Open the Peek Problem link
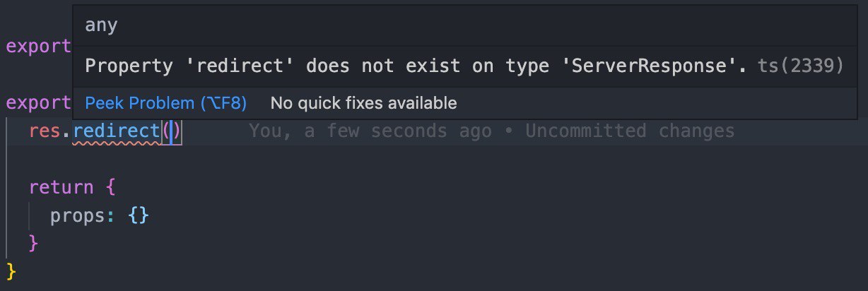The image size is (868, 291). pyautogui.click(x=166, y=103)
